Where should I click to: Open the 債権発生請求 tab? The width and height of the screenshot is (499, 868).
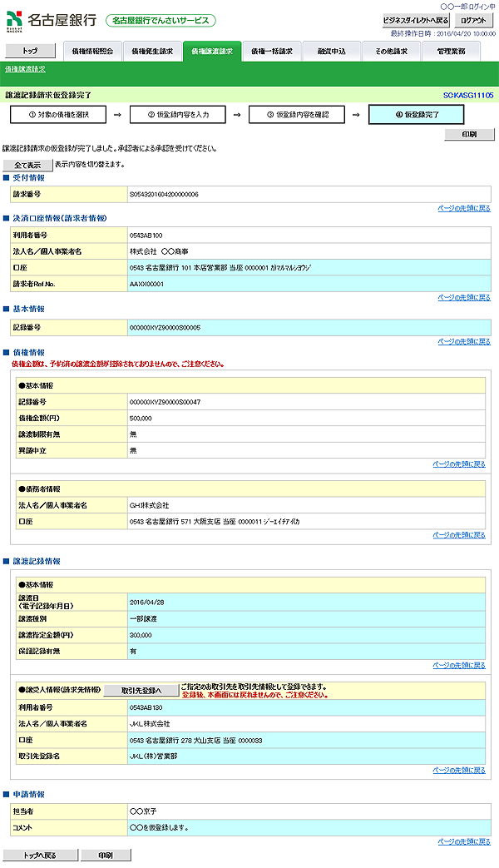152,52
